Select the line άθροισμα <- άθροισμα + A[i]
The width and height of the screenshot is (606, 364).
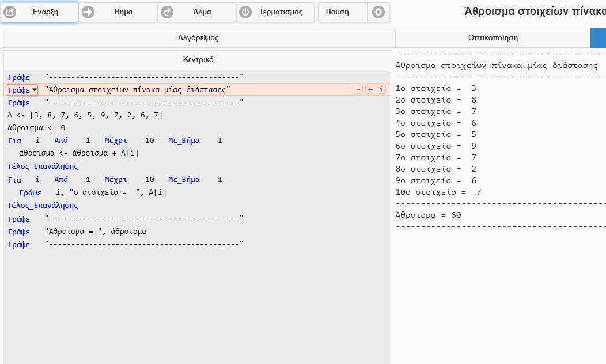click(78, 153)
